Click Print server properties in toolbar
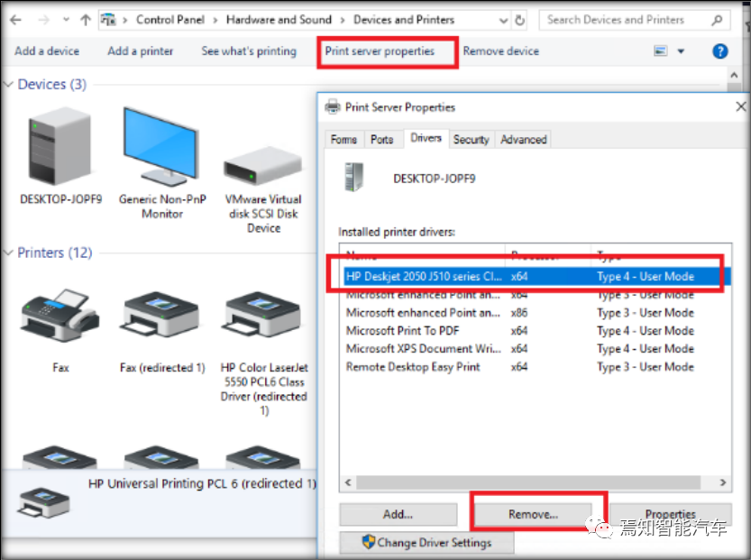751x560 pixels. pos(380,51)
